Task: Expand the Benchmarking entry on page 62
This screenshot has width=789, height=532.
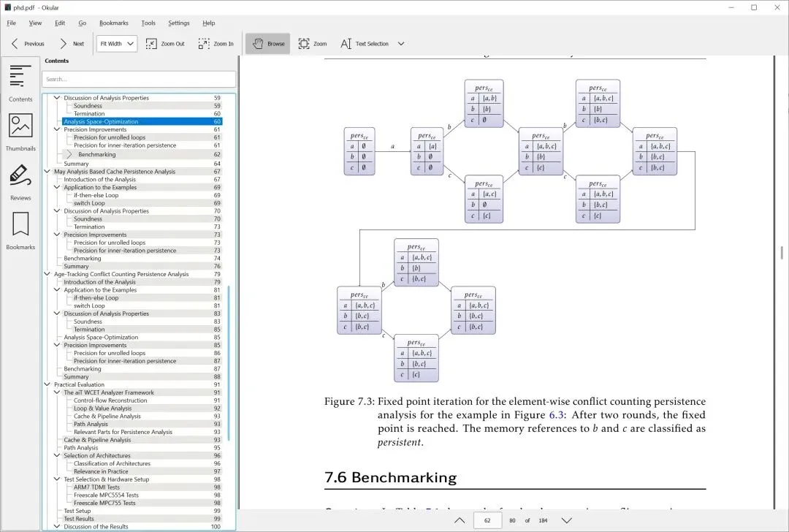Action: click(69, 154)
